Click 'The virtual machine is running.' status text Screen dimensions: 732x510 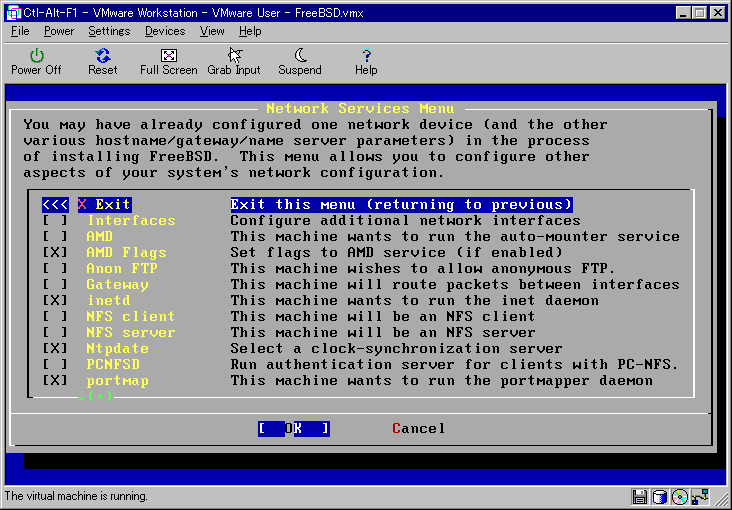77,496
